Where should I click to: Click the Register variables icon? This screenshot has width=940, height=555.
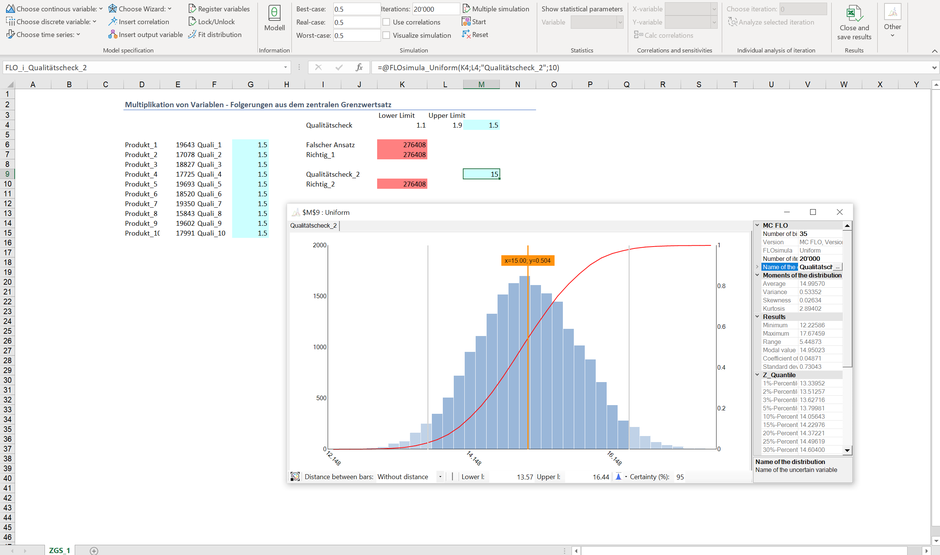[192, 9]
